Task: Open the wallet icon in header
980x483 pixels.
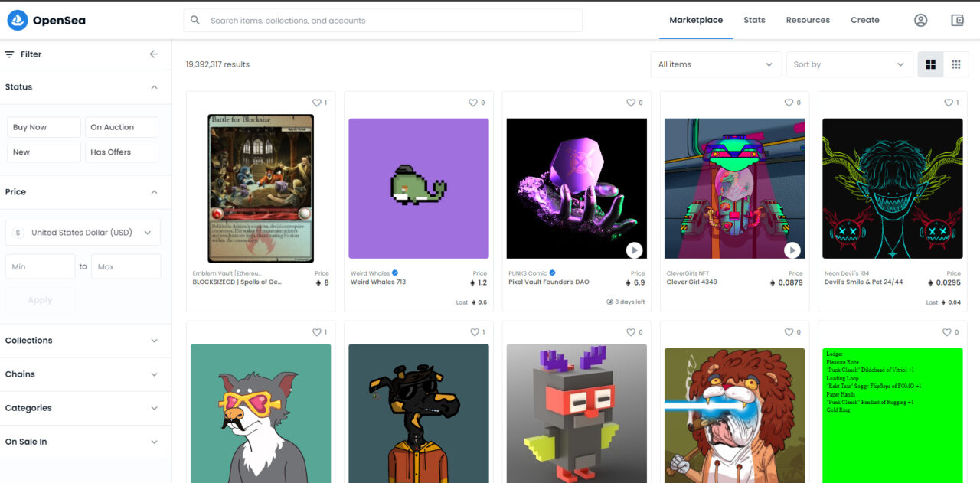Action: tap(957, 21)
